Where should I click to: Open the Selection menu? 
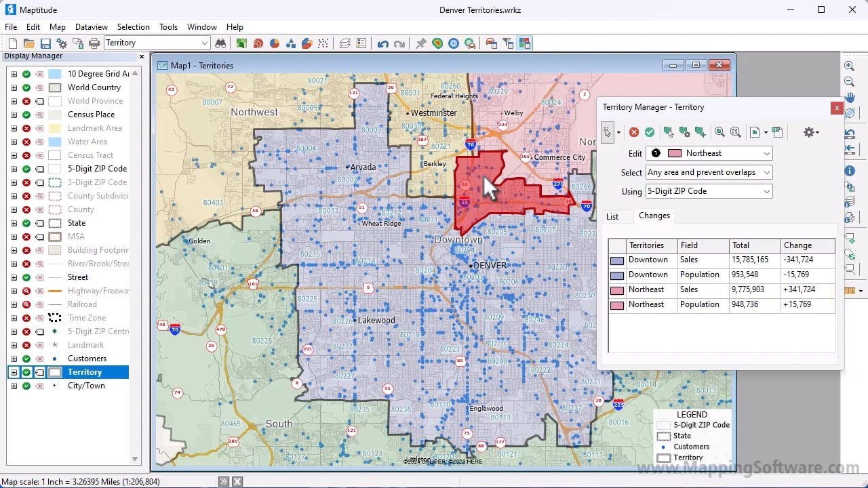(x=133, y=27)
